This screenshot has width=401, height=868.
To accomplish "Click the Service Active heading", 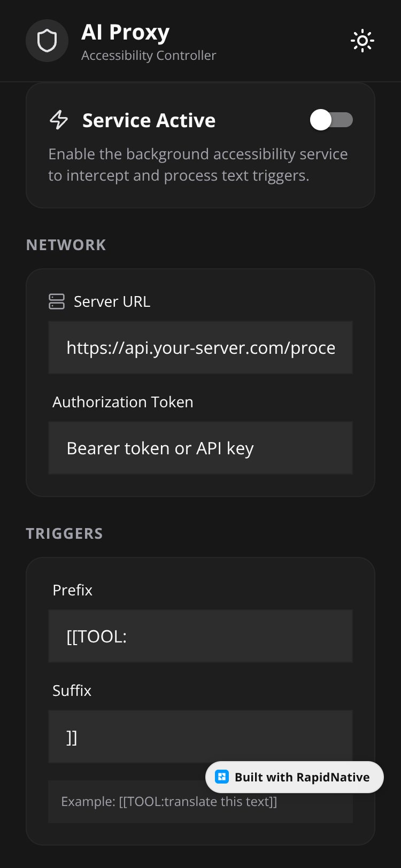I will pos(149,120).
